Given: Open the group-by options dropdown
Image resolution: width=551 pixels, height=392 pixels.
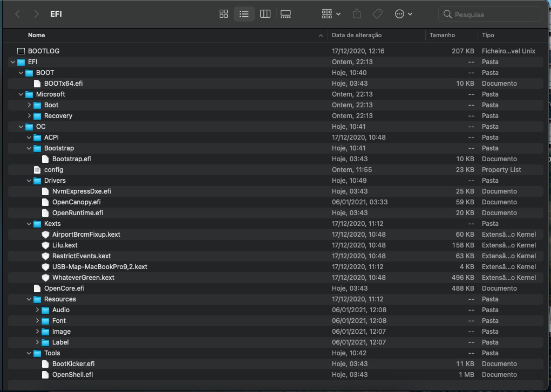Looking at the screenshot, I should tap(331, 14).
